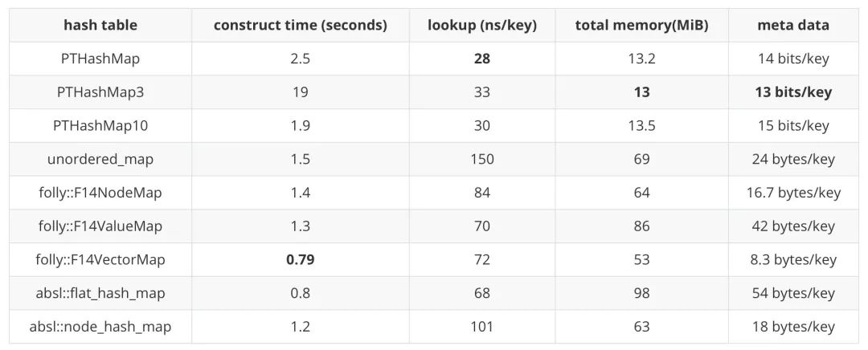
Task: Click the bold 0.79 construct time value
Action: point(301,260)
